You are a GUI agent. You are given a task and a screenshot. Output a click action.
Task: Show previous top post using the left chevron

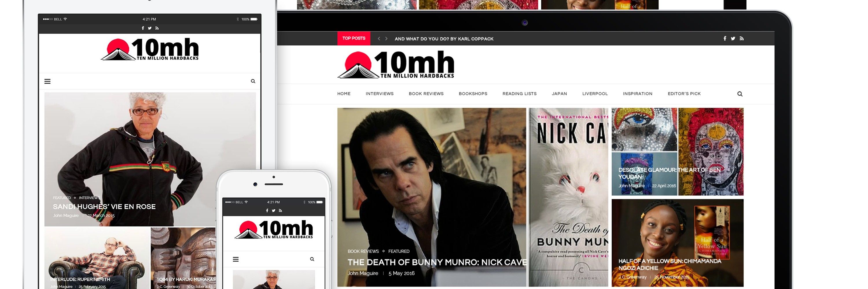(x=379, y=39)
